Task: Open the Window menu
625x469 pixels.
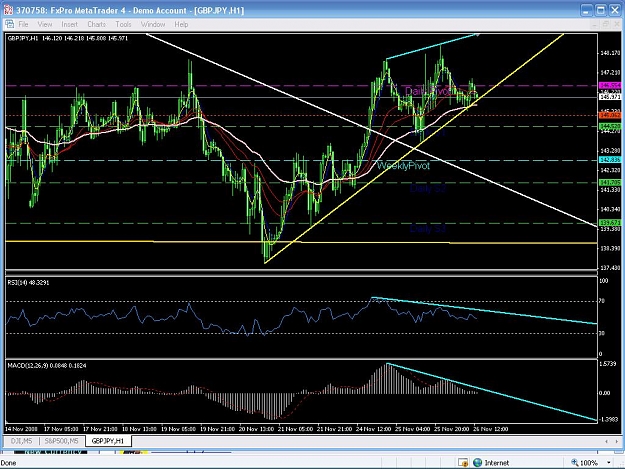Action: [x=153, y=24]
